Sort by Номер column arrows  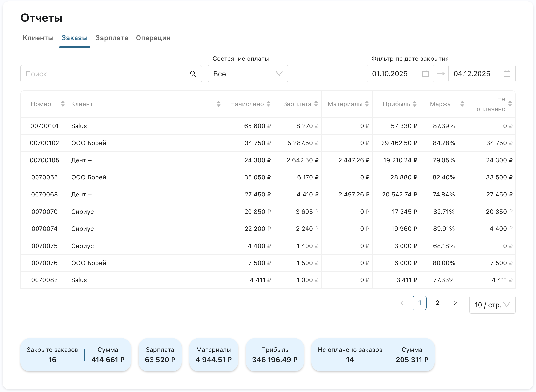tap(63, 104)
